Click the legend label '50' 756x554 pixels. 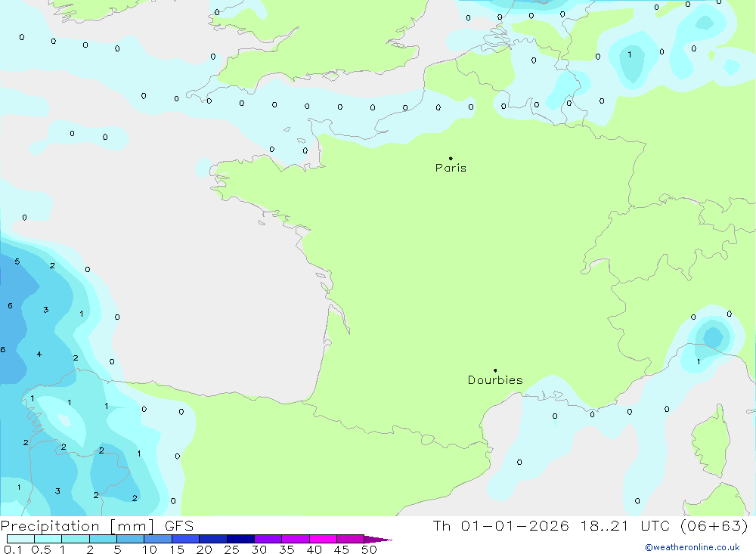pyautogui.click(x=369, y=549)
